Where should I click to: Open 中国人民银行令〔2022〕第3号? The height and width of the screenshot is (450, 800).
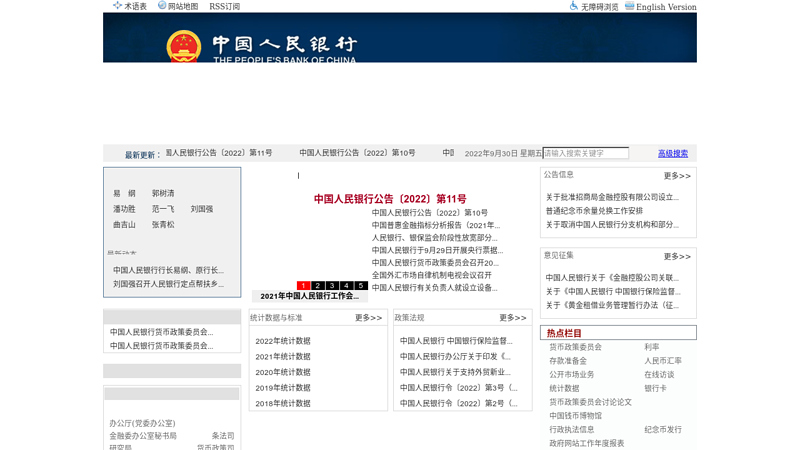coord(458,388)
